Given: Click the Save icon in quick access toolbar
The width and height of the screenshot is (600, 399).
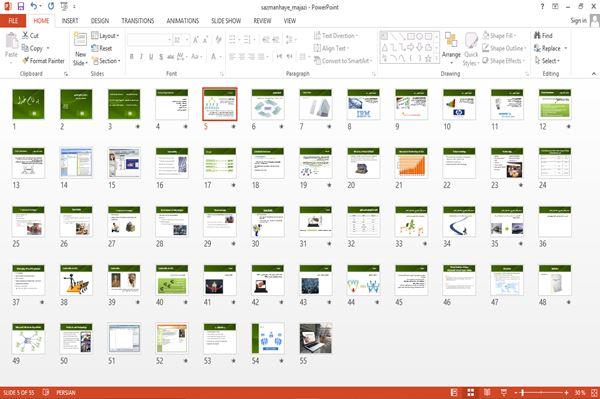Looking at the screenshot, I should [x=21, y=7].
